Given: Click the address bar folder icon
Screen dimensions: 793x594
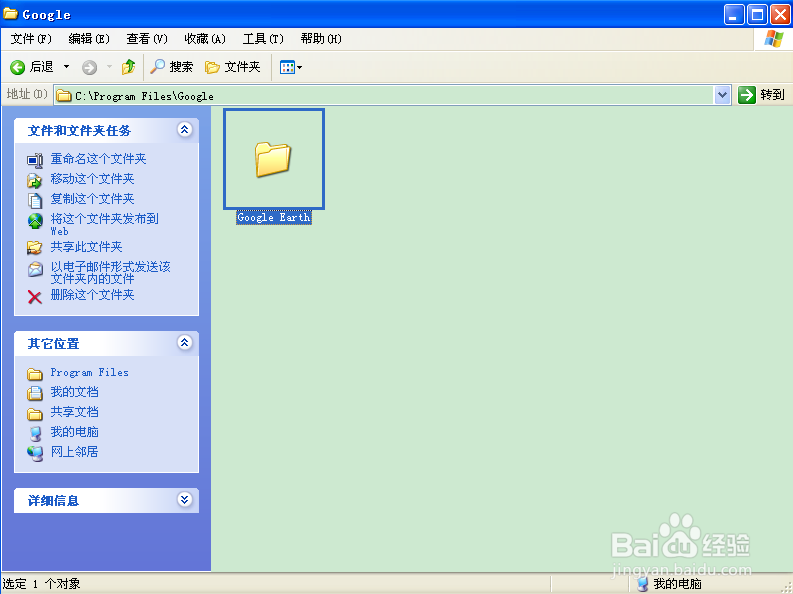Looking at the screenshot, I should (x=64, y=96).
